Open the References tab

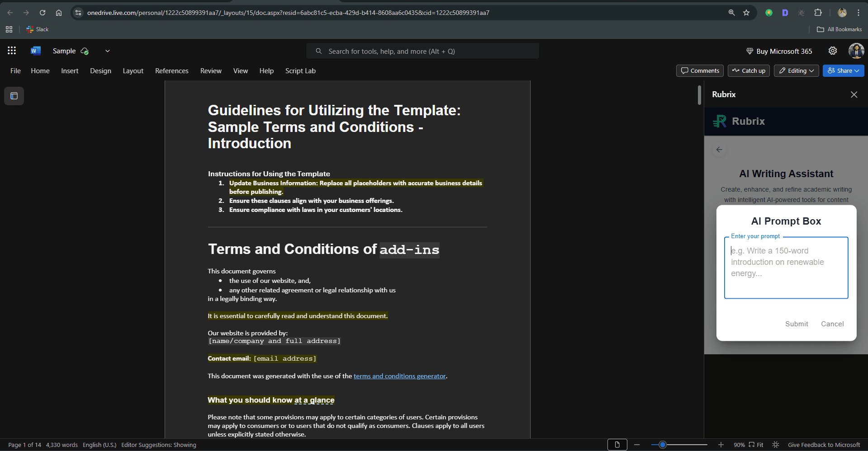tap(172, 71)
